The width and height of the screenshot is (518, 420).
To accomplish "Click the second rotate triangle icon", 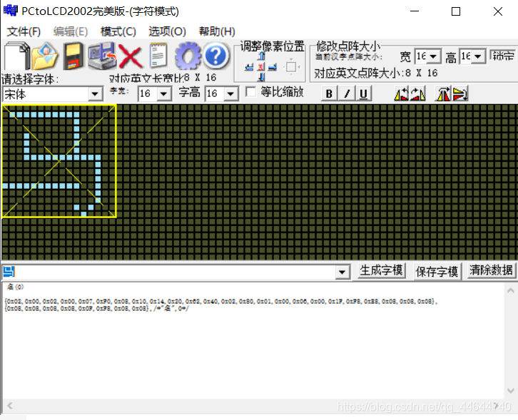I will click(418, 93).
